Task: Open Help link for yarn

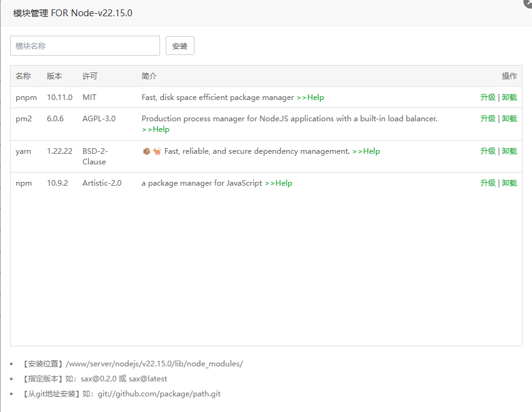Action: 366,151
